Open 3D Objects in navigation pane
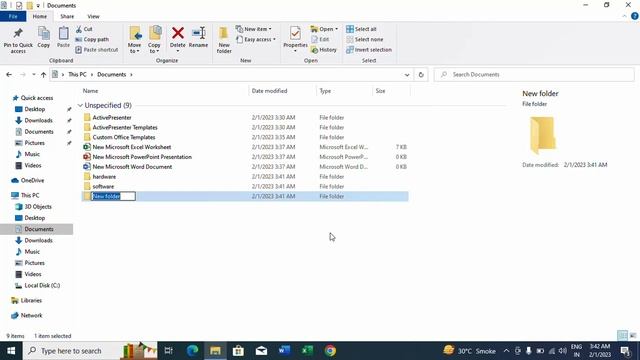 pos(38,207)
